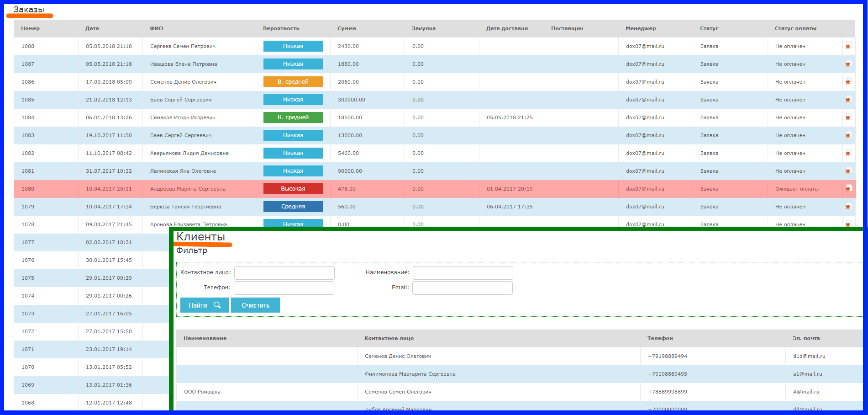Delete order 1088 with red X icon

tap(848, 46)
